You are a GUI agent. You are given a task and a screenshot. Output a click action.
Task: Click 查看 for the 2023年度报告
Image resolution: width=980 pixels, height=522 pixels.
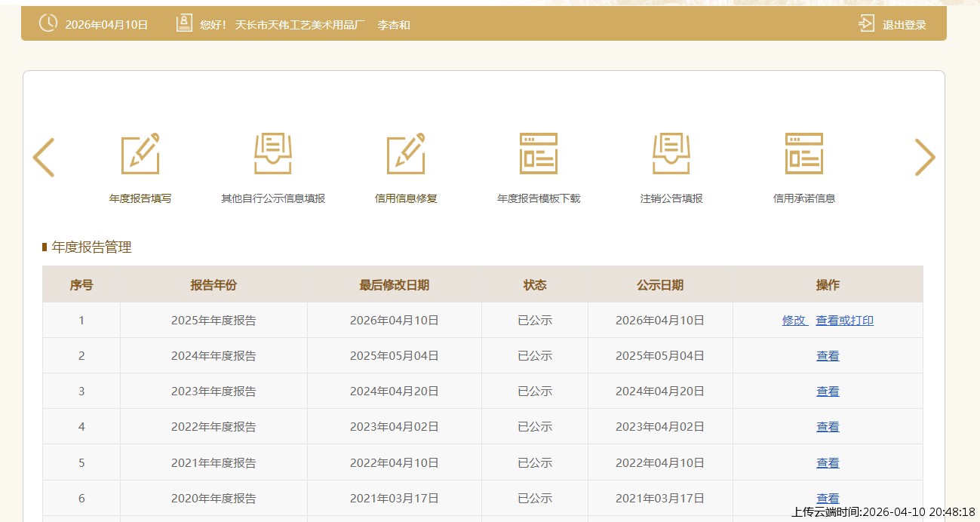[x=828, y=391]
